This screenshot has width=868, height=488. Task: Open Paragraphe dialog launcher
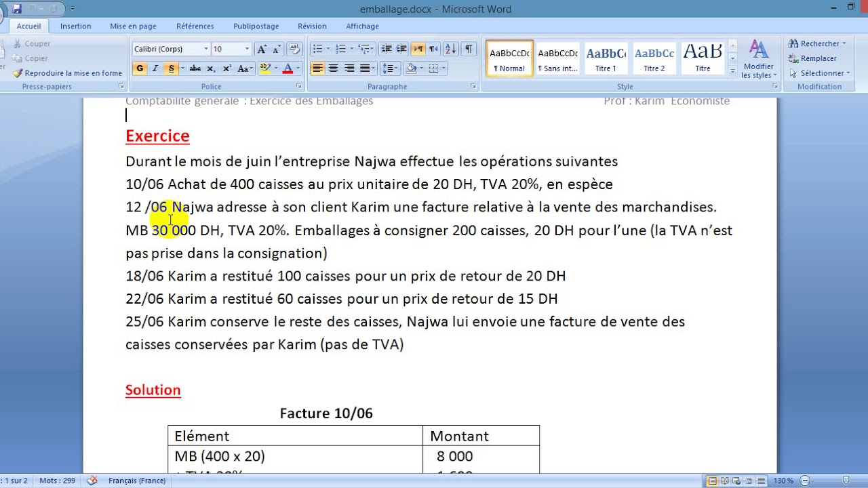[473, 86]
